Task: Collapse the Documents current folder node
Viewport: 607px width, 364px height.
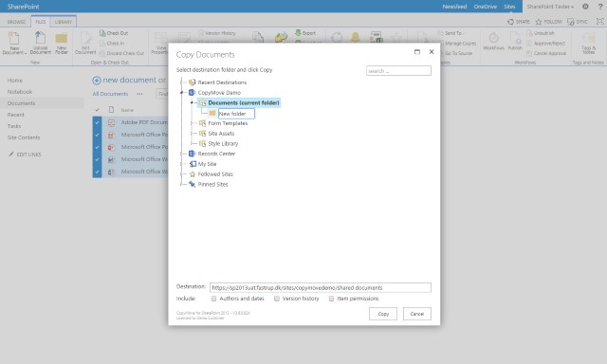Action: (192, 102)
